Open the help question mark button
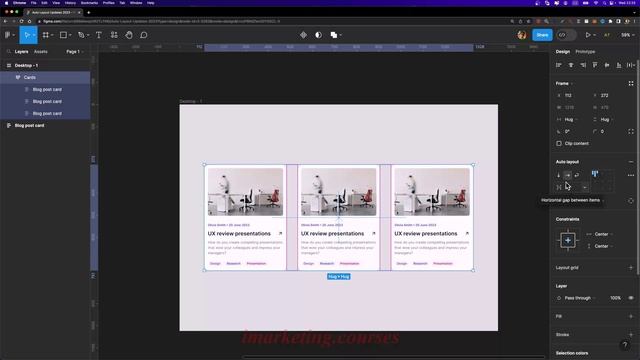The width and height of the screenshot is (640, 360). click(625, 345)
